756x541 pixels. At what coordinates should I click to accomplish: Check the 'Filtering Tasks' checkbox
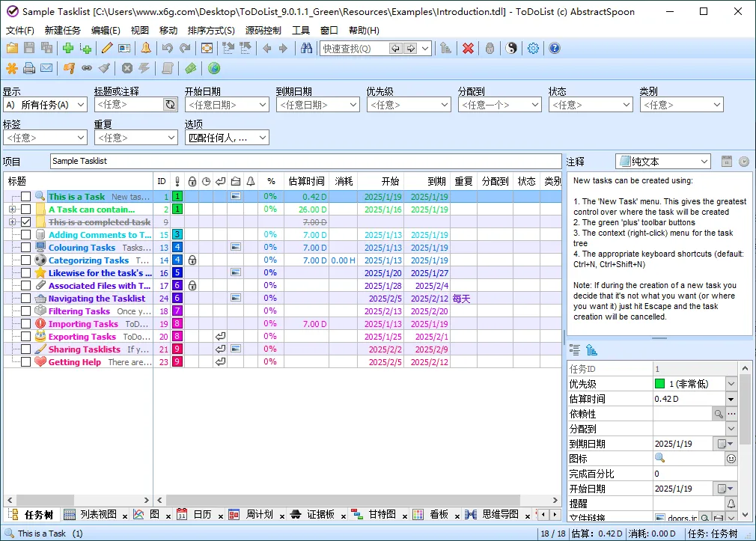click(25, 311)
